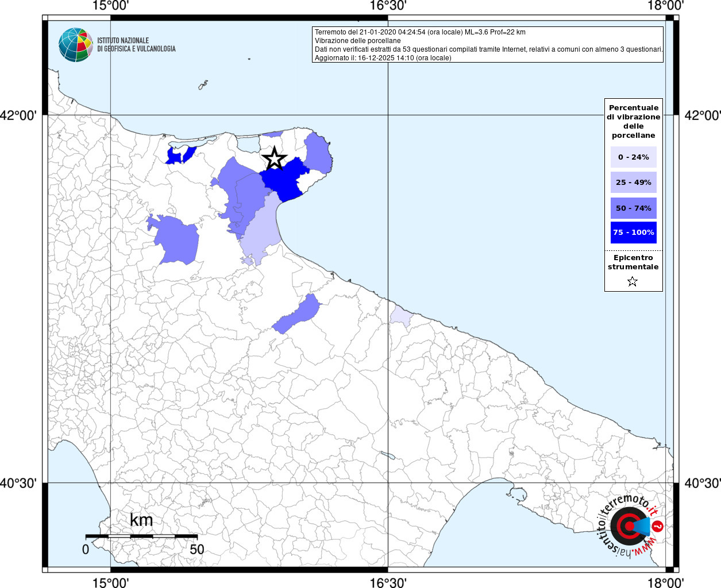Click the 'Dati non verificati estratti' line
721x588 pixels.
tap(489, 49)
